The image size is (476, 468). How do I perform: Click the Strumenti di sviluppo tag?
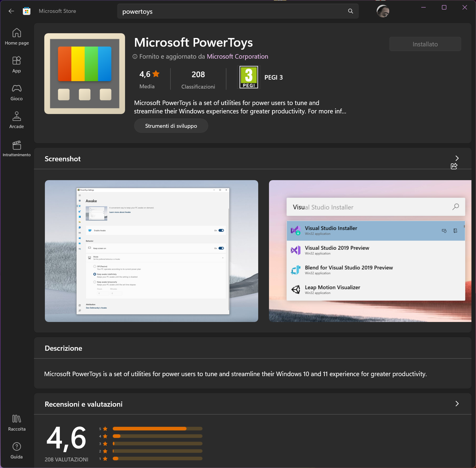(x=171, y=126)
